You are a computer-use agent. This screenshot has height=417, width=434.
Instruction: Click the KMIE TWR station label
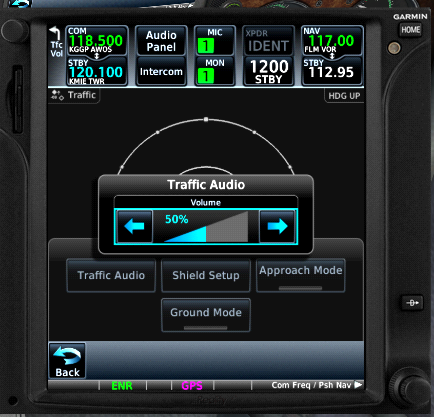coord(87,81)
